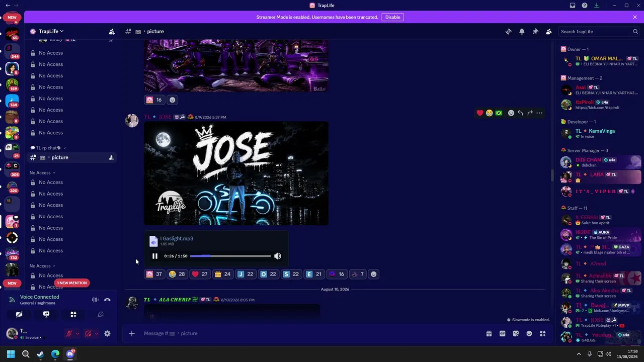The width and height of the screenshot is (644, 362).
Task: Start an activity in voice panel
Action: [x=73, y=315]
